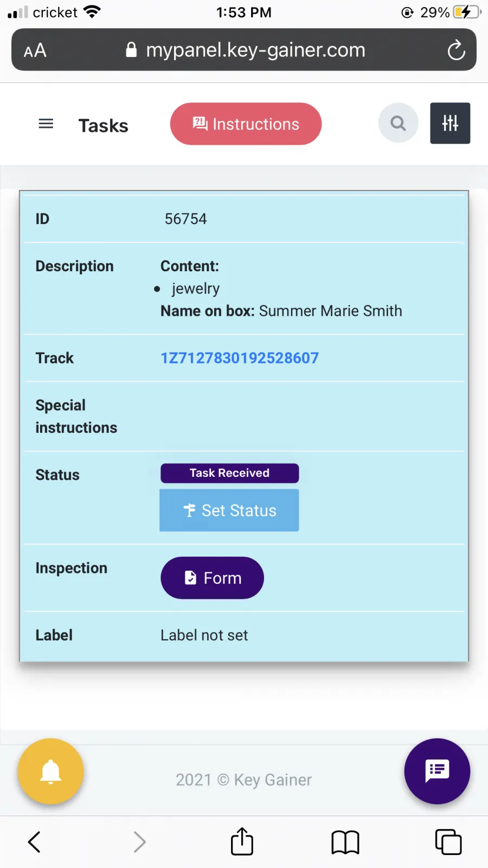Image resolution: width=488 pixels, height=868 pixels.
Task: Open the Inspection Form button
Action: pyautogui.click(x=212, y=578)
